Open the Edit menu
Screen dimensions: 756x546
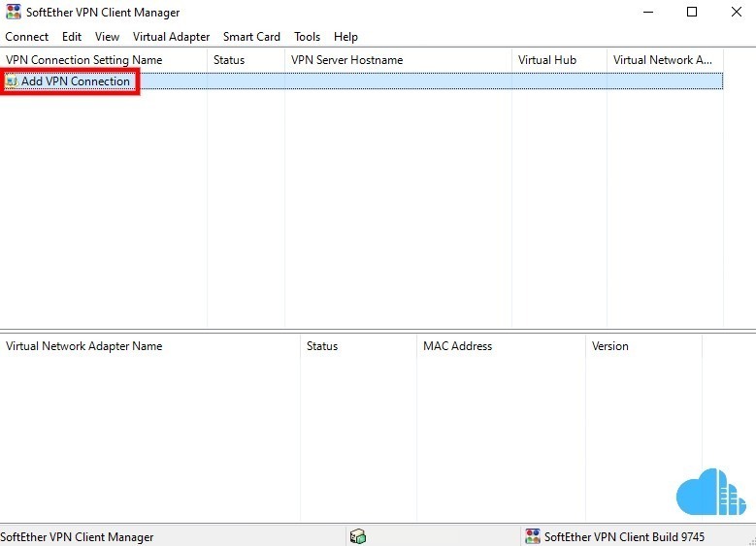coord(72,37)
